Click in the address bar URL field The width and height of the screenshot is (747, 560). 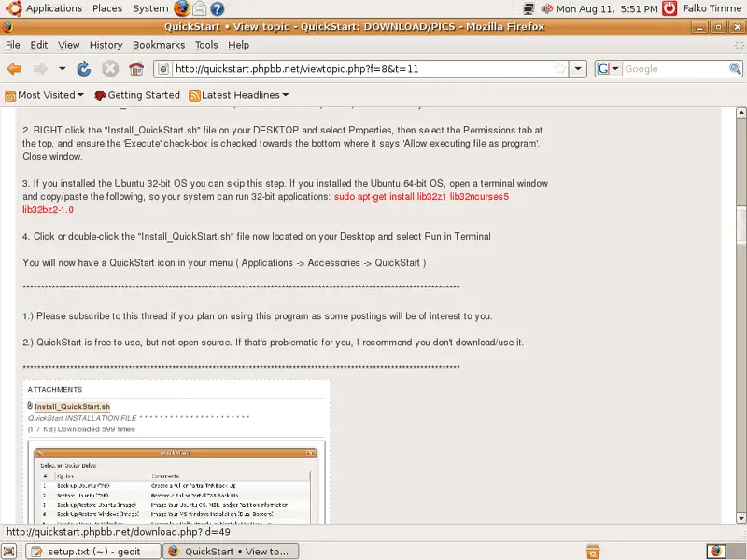pos(364,69)
